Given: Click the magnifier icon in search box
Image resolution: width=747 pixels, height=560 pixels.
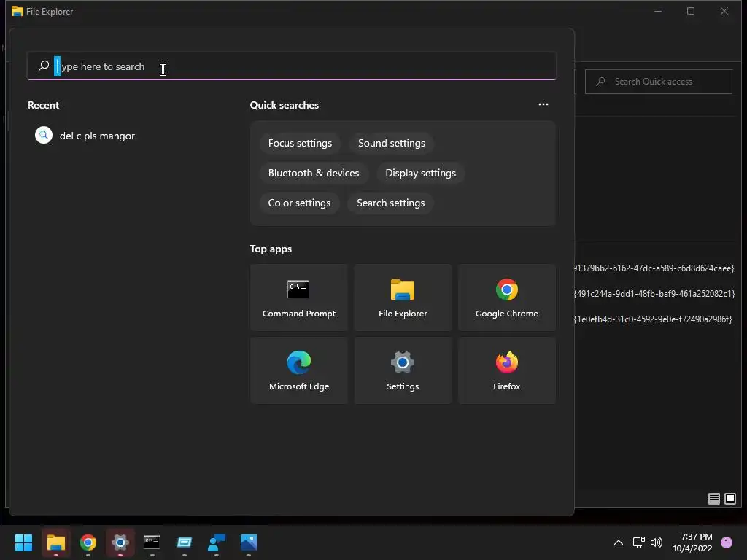Looking at the screenshot, I should tap(44, 66).
